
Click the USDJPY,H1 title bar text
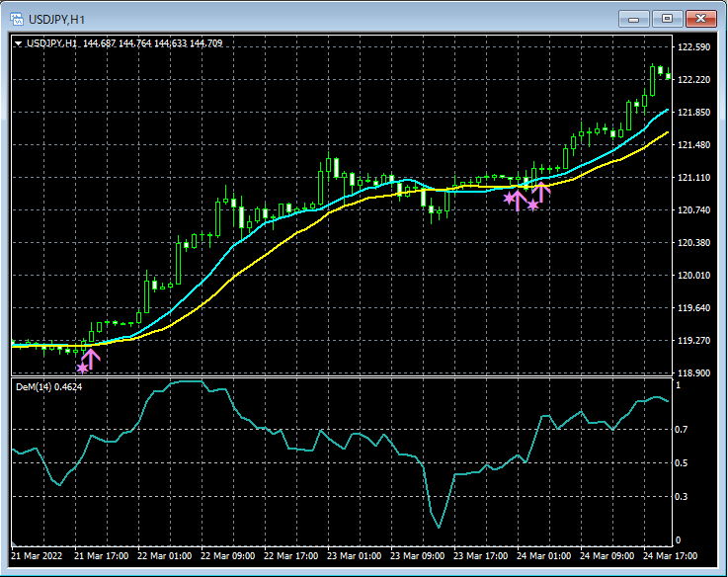(x=56, y=20)
